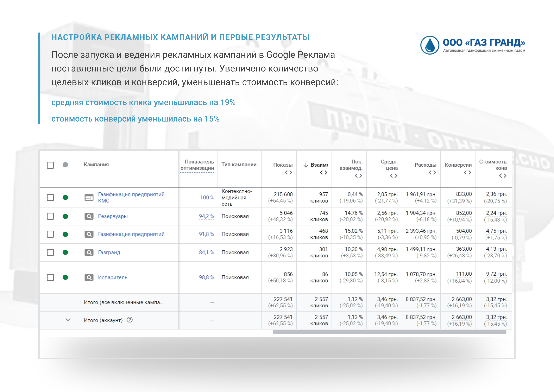Screen dimensions: 554x392
Task: Click the Расходы column header label
Action: pos(425,165)
